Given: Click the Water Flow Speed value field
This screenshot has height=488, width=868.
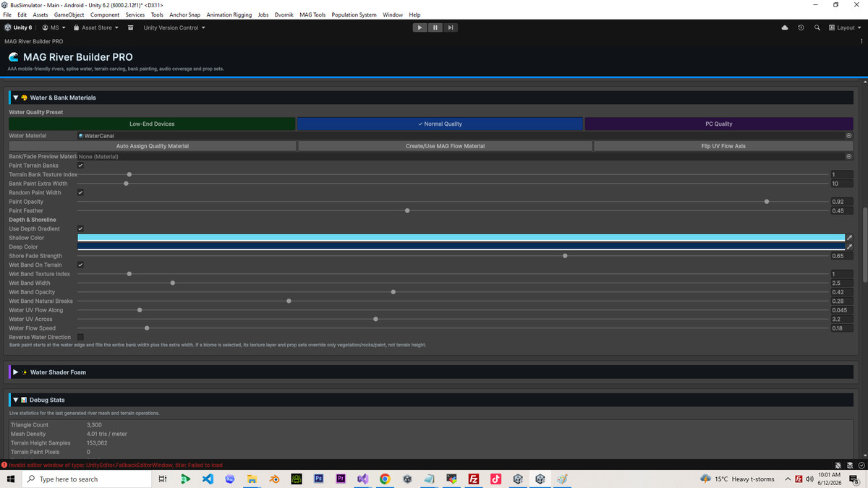Looking at the screenshot, I should click(841, 328).
